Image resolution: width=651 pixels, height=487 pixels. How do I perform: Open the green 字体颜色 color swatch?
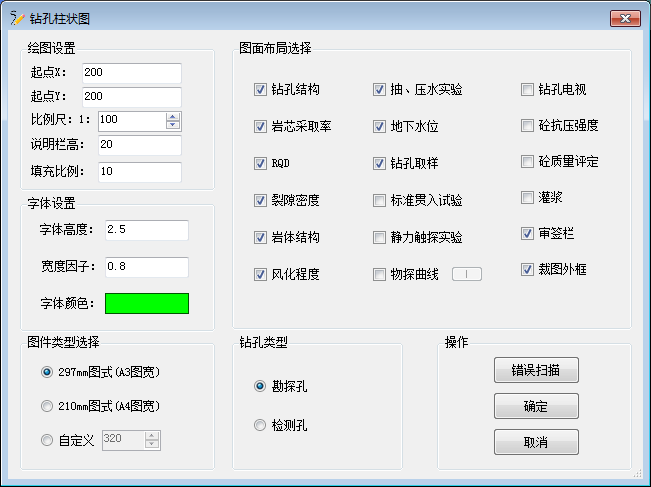pos(147,303)
